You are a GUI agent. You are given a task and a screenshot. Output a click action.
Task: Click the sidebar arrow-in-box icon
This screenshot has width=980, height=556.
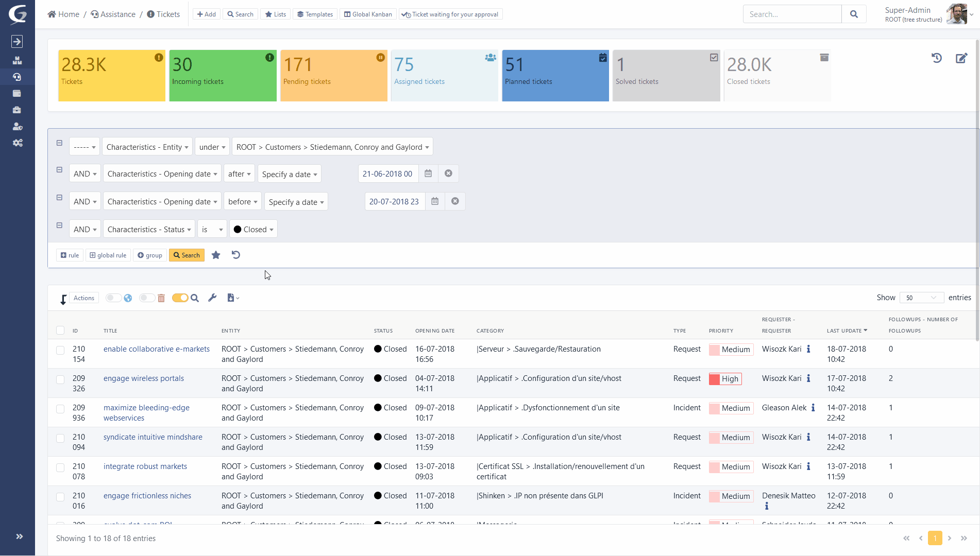[17, 41]
